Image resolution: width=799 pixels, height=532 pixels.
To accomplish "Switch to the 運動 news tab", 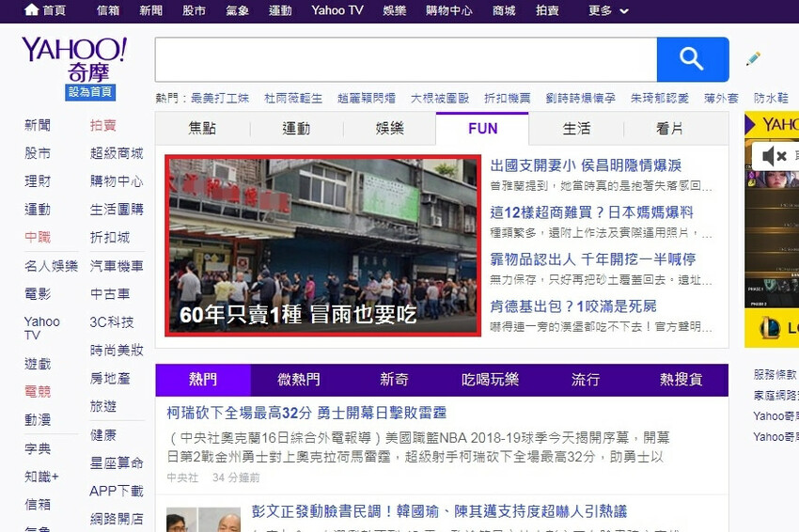I will (296, 129).
